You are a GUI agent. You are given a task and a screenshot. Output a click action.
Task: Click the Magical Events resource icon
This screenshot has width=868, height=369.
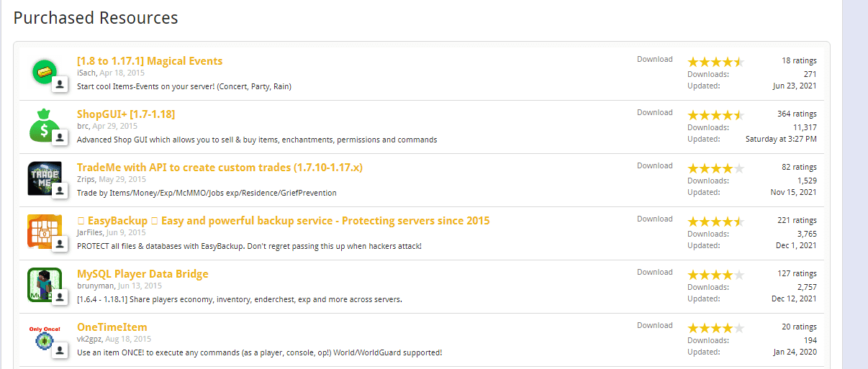(x=45, y=72)
